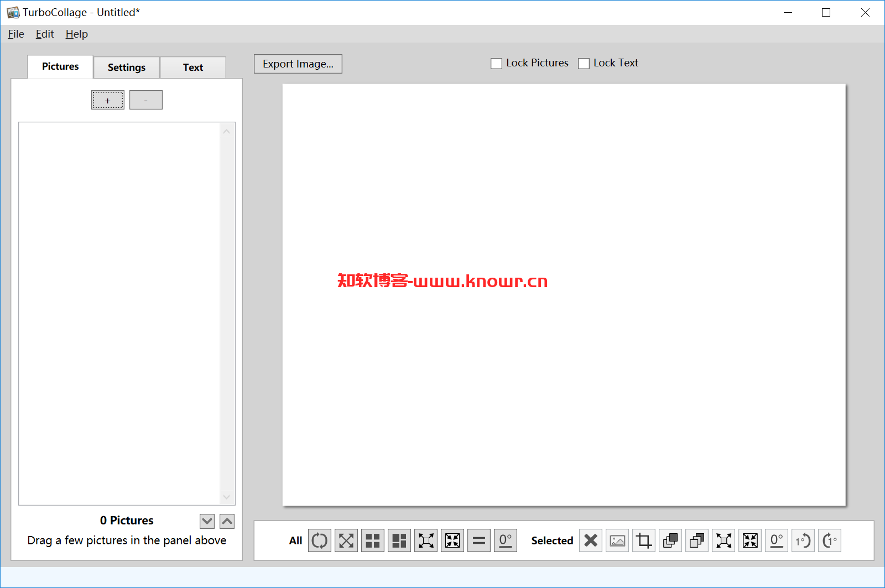Click the 'All' label in the bottom toolbar
Viewport: 885px width, 588px height.
[x=295, y=540]
